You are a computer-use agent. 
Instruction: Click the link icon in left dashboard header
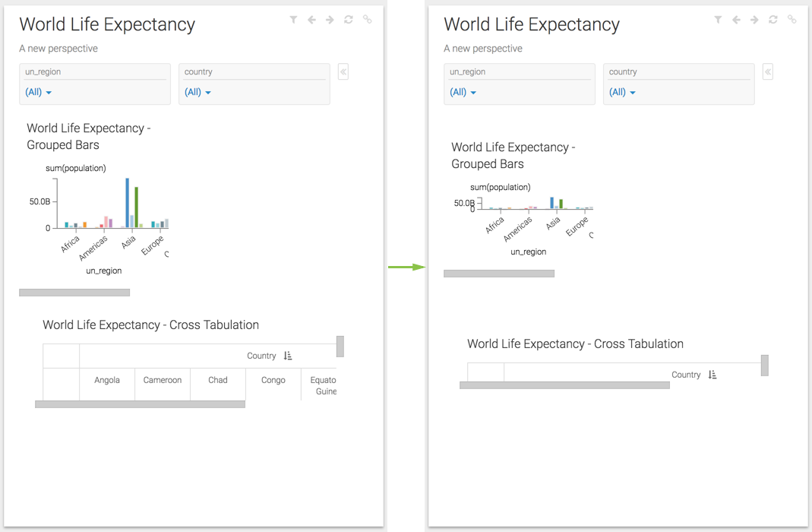[x=368, y=20]
